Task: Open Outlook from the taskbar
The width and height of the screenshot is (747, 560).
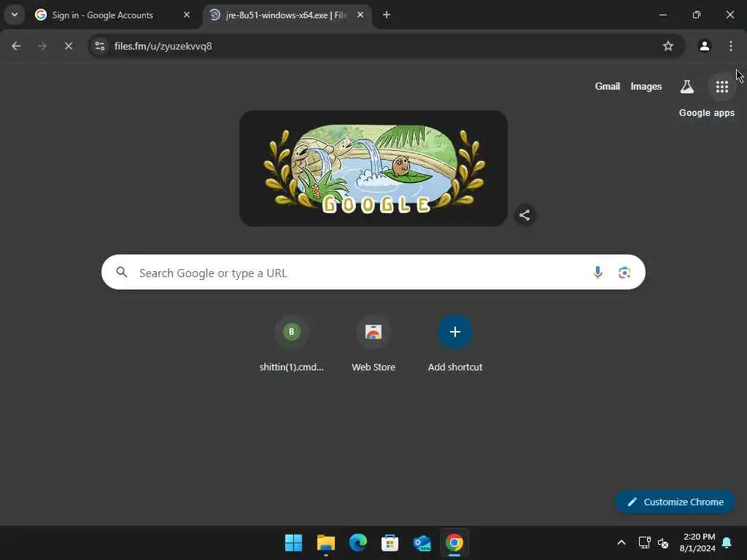Action: (x=422, y=542)
